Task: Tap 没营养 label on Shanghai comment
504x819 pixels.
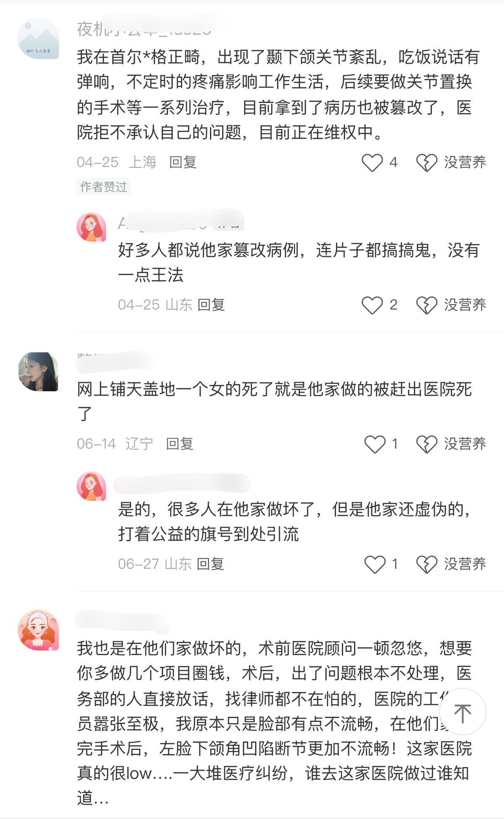Action: click(465, 163)
